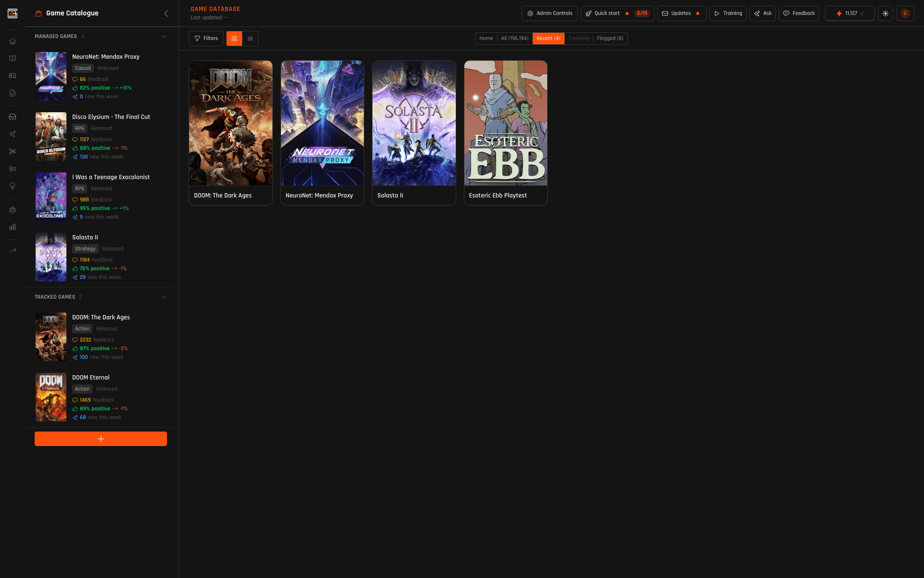This screenshot has width=924, height=578.
Task: Collapse the Tracked Games section
Action: (164, 297)
